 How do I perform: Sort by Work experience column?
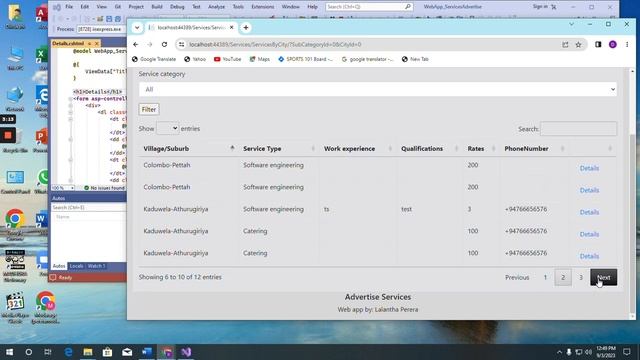[358, 149]
